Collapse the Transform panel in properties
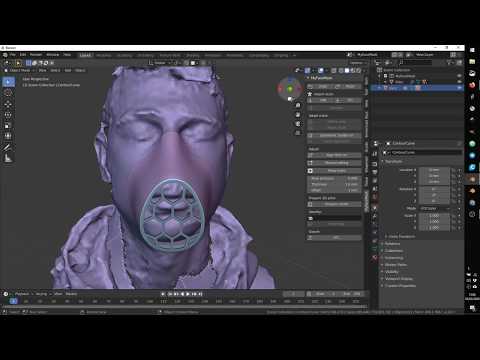Screen dimensions: 480x360 tap(393, 161)
